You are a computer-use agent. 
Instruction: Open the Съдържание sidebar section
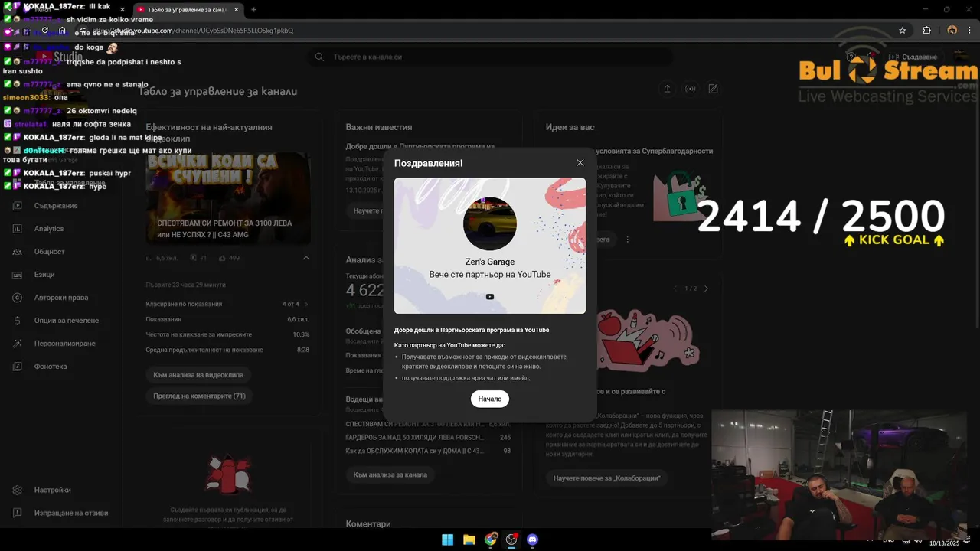coord(55,206)
